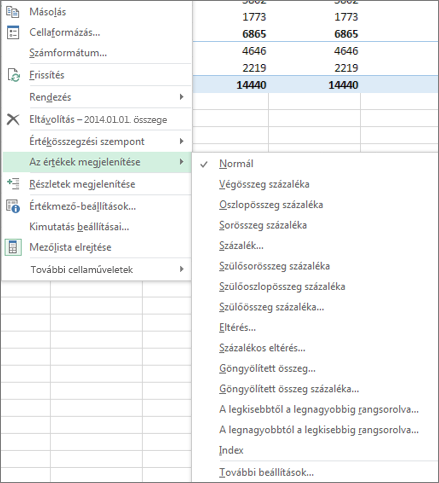Click the Frissítés refresh icon
The width and height of the screenshot is (439, 483).
pyautogui.click(x=13, y=75)
